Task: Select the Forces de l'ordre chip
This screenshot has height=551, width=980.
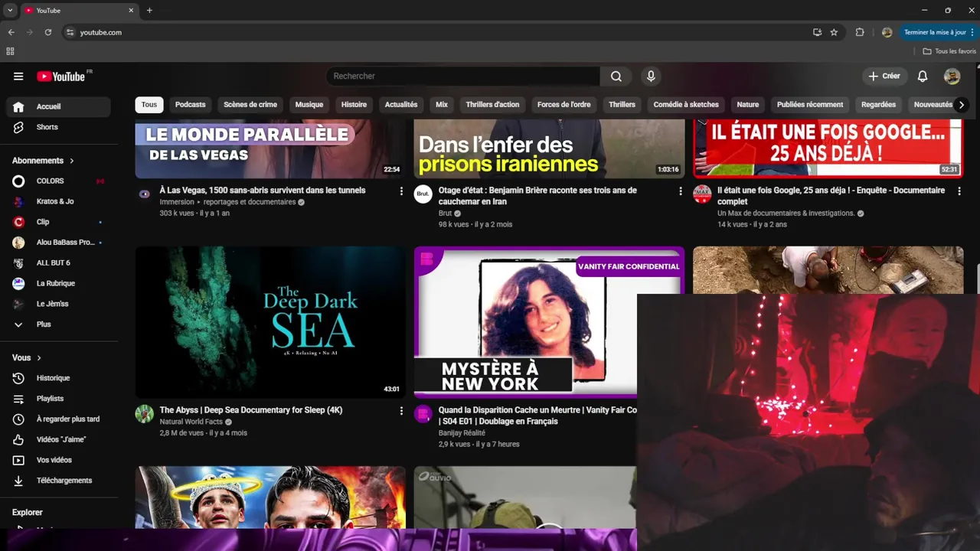Action: pyautogui.click(x=563, y=105)
